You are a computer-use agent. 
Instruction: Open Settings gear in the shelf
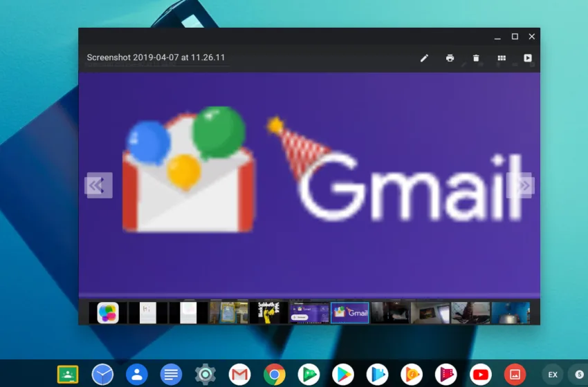pos(205,375)
